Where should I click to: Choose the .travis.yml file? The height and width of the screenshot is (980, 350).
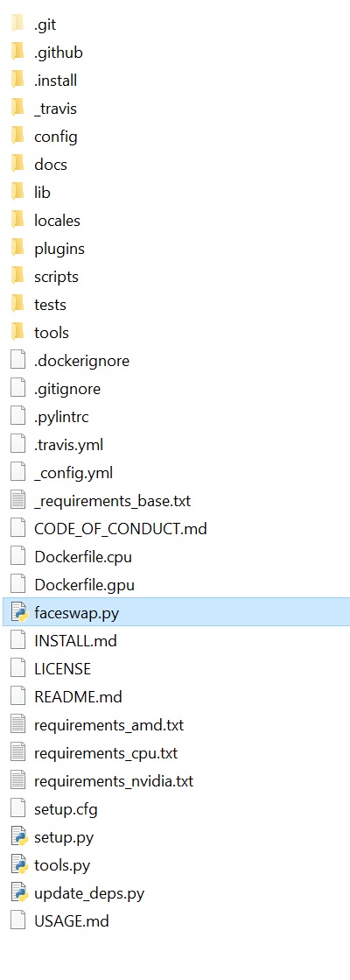57,445
